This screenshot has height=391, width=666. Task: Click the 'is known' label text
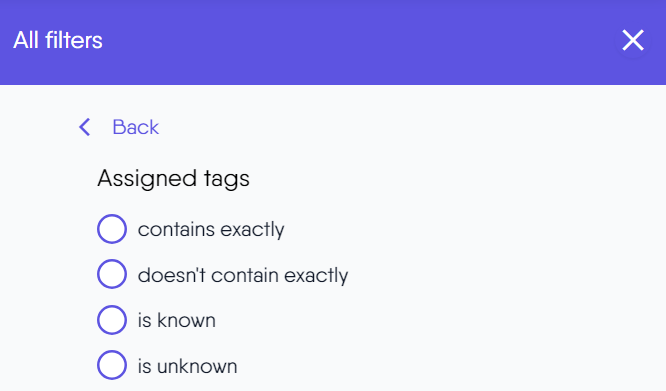(x=177, y=321)
